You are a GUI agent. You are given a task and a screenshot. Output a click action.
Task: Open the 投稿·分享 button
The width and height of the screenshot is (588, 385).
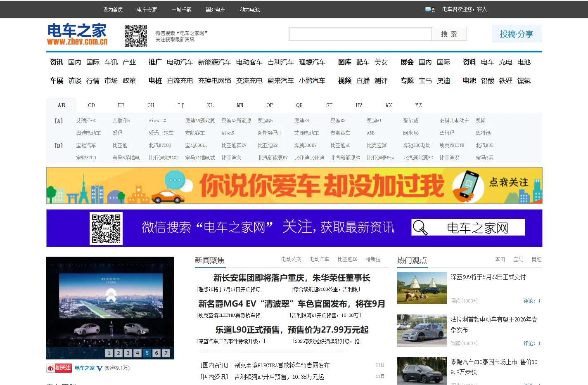[x=517, y=34]
